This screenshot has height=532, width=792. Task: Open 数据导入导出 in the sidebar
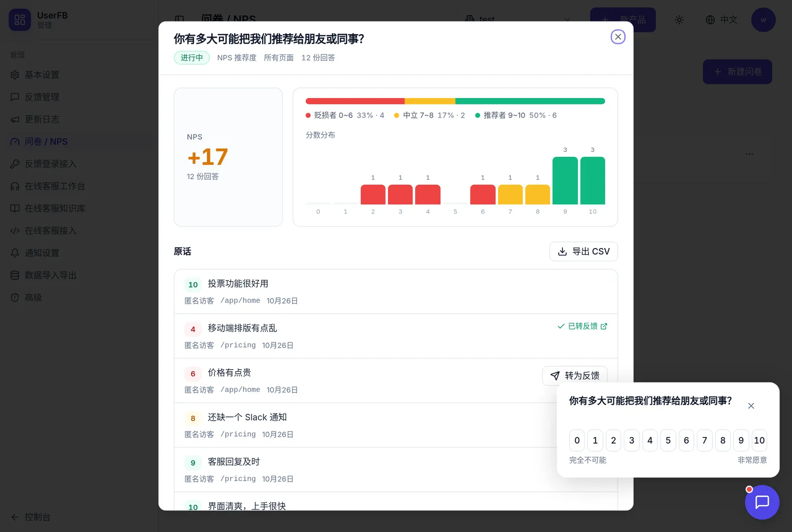pyautogui.click(x=79, y=275)
